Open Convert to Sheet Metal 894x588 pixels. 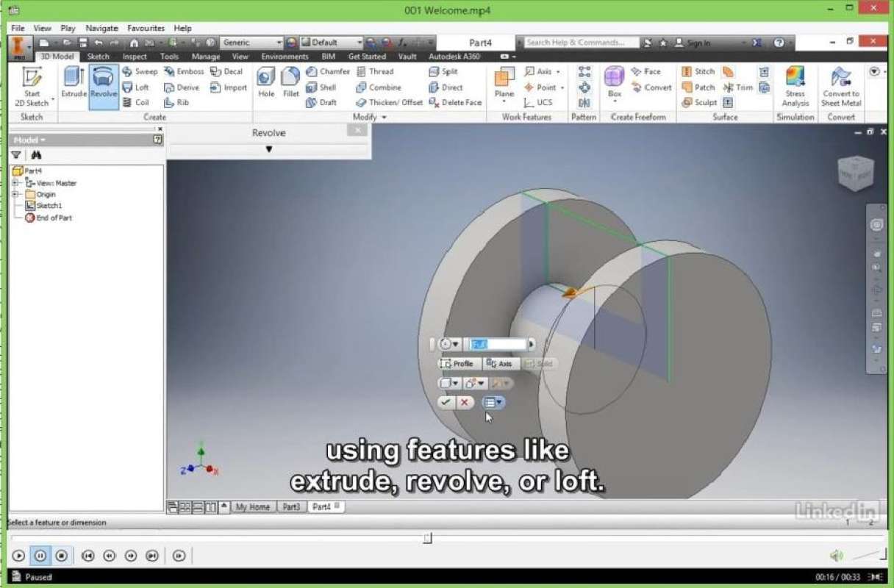point(840,87)
